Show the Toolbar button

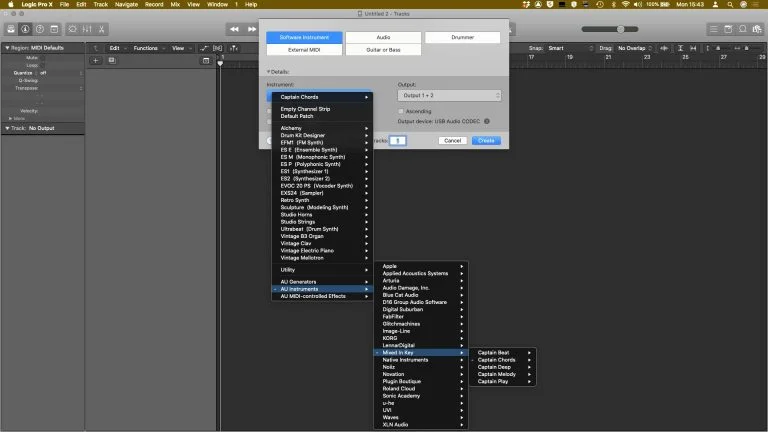pyautogui.click(x=54, y=29)
